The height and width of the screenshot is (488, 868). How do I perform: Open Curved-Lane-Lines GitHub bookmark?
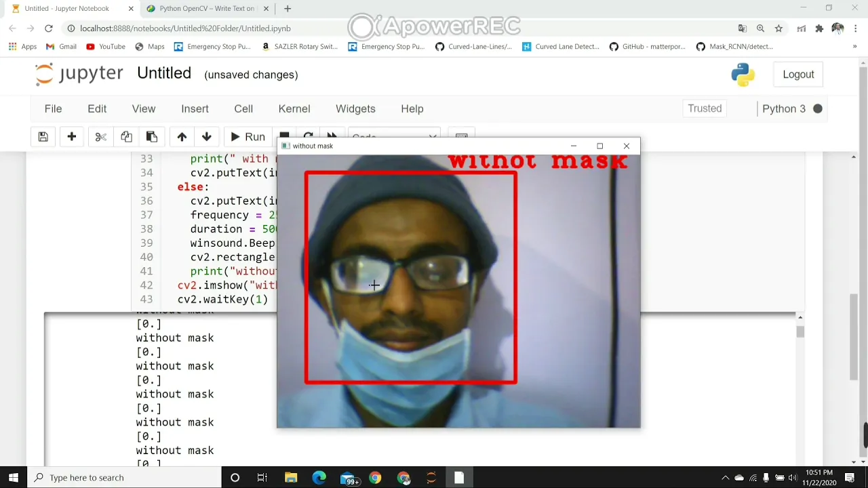[473, 47]
